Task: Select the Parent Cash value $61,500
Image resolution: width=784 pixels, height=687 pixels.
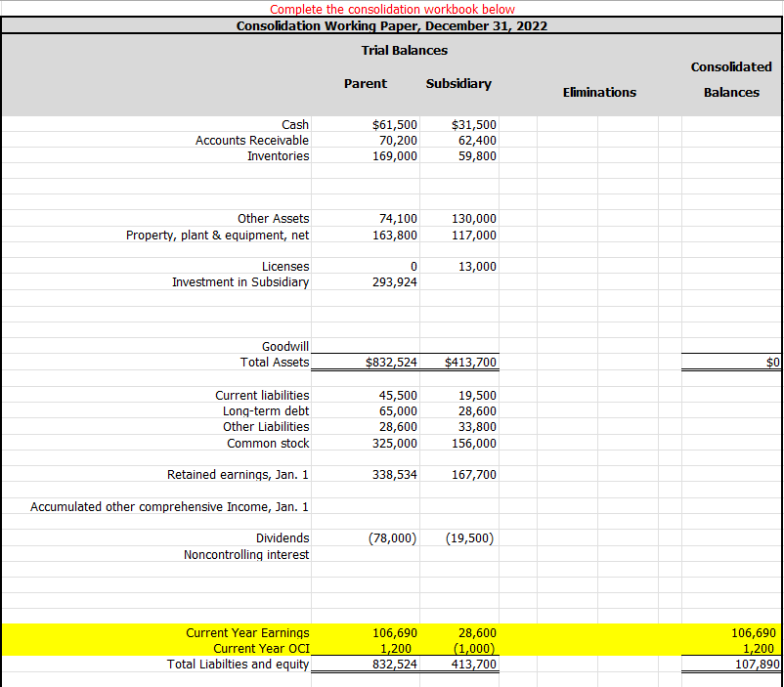Action: tap(395, 124)
